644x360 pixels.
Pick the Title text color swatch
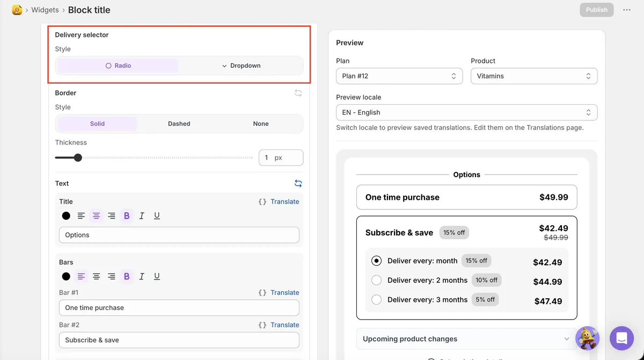pos(66,215)
